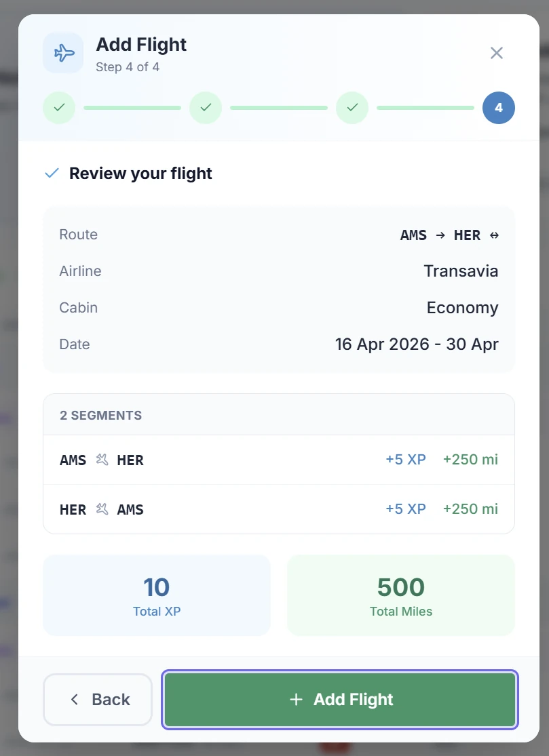549x756 pixels.
Task: Click the checkmark beside Review your flight
Action: (x=51, y=173)
